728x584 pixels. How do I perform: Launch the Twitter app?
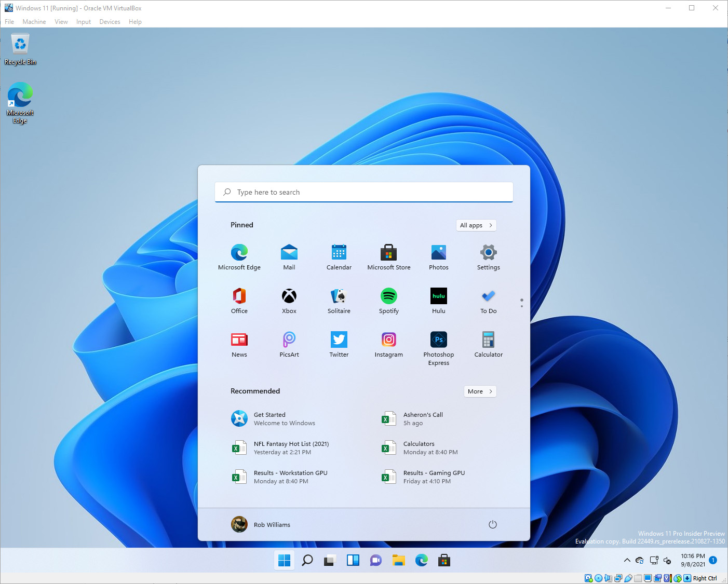point(339,344)
